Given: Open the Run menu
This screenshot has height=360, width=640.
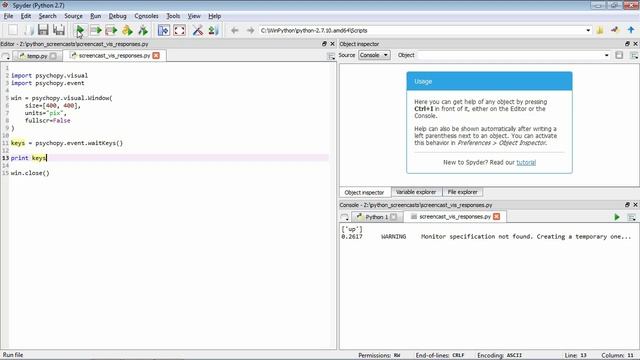Looking at the screenshot, I should 96,16.
